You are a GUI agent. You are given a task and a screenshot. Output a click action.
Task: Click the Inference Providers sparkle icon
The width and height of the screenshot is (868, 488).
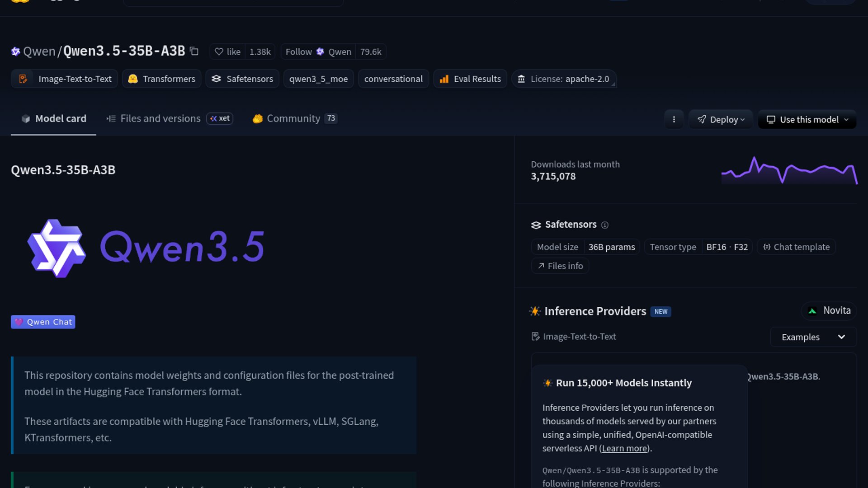tap(535, 311)
